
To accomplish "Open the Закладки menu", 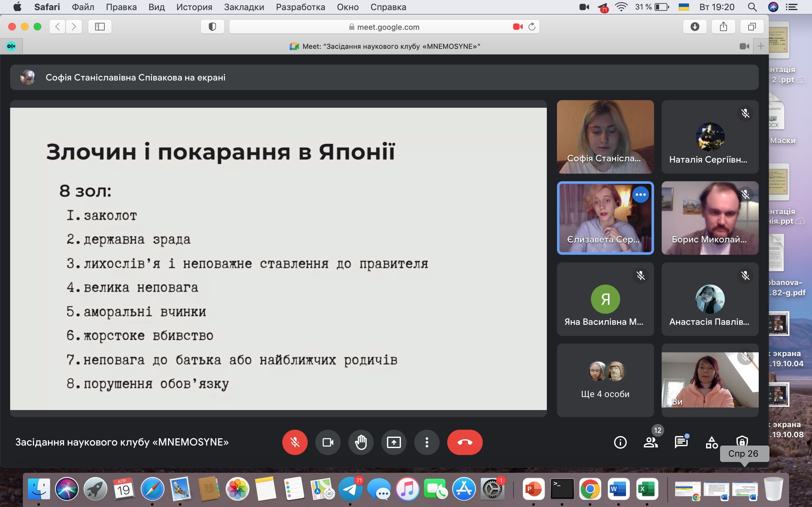I will (x=244, y=7).
